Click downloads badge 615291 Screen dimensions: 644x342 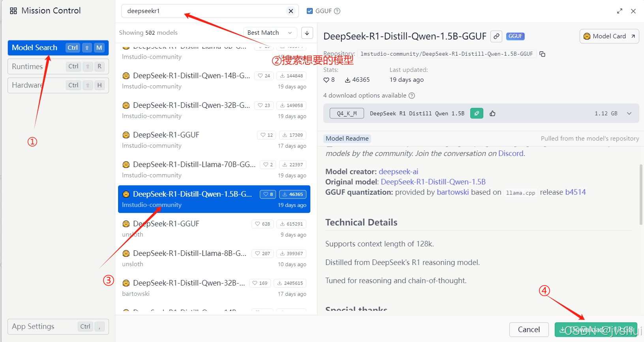(x=291, y=224)
